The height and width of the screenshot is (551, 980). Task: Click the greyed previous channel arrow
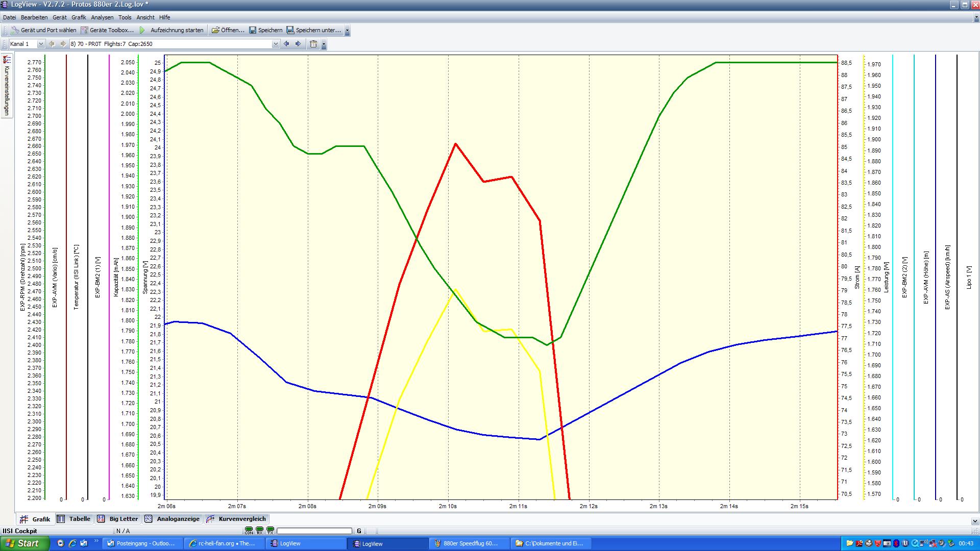51,44
